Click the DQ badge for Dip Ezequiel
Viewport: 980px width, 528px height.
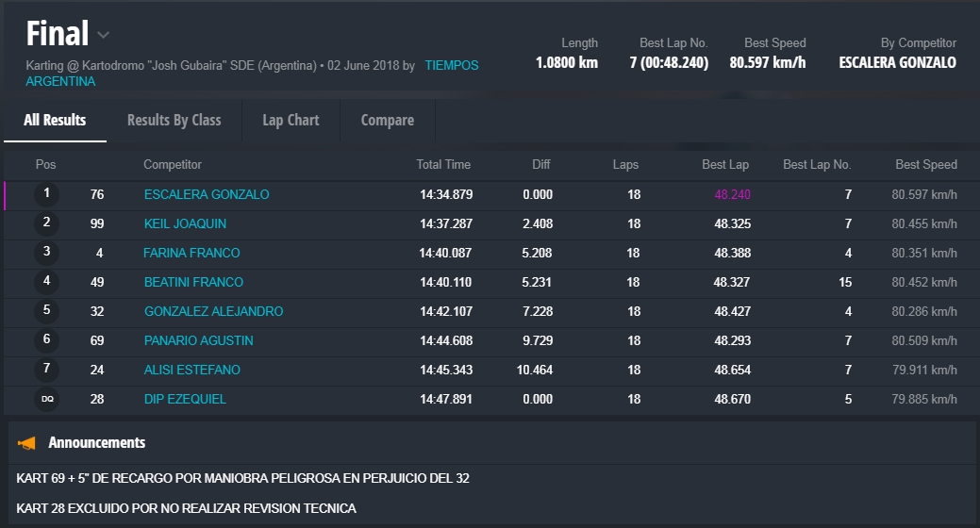pyautogui.click(x=46, y=399)
